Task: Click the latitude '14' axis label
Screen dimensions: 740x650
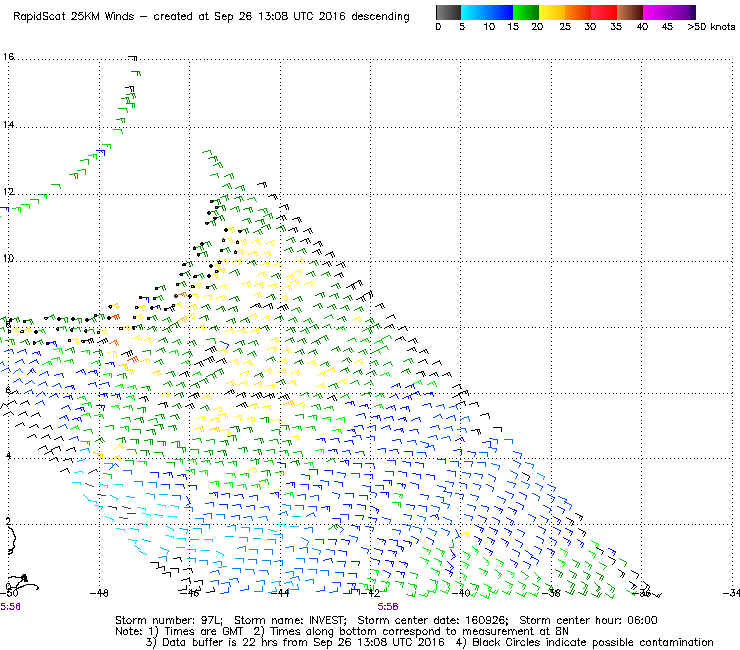Action: (8, 125)
